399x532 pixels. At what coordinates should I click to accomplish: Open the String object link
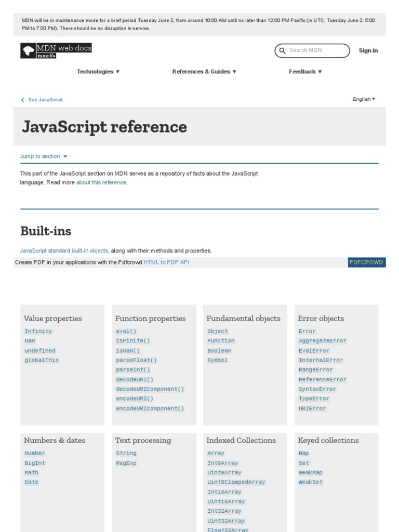(x=126, y=453)
